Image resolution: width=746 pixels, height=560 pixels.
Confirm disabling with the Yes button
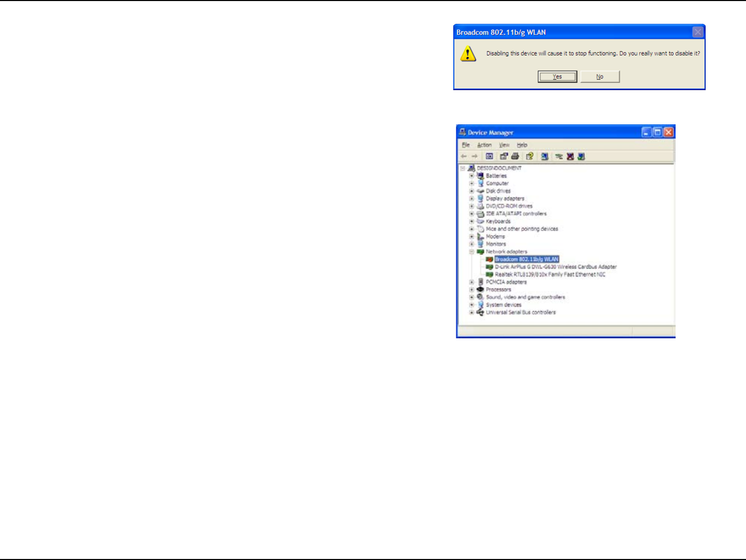[x=557, y=77]
